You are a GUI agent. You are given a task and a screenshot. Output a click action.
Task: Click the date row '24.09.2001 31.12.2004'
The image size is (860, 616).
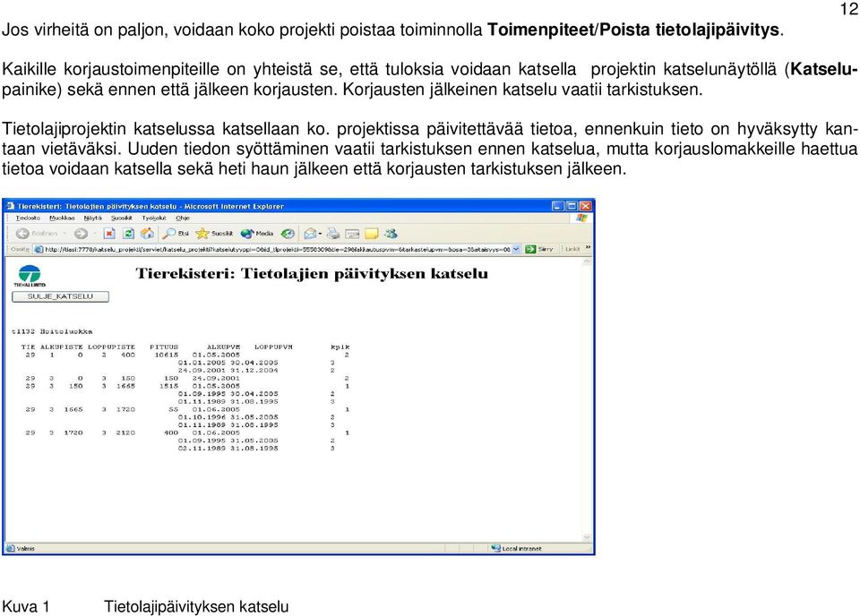click(x=228, y=371)
